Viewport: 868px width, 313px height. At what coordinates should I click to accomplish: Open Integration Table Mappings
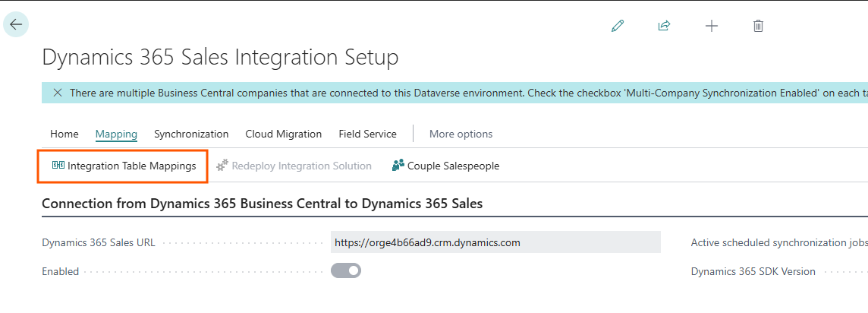click(124, 166)
